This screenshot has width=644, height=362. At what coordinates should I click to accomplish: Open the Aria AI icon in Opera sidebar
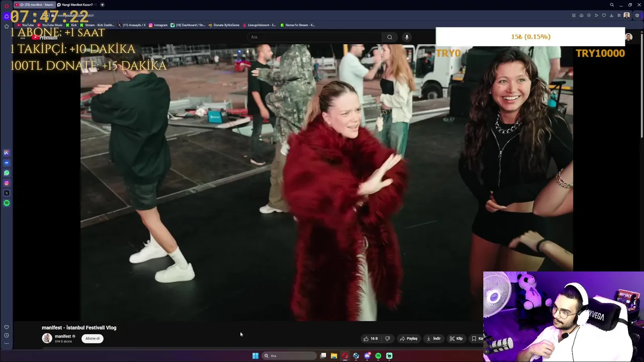tap(7, 152)
